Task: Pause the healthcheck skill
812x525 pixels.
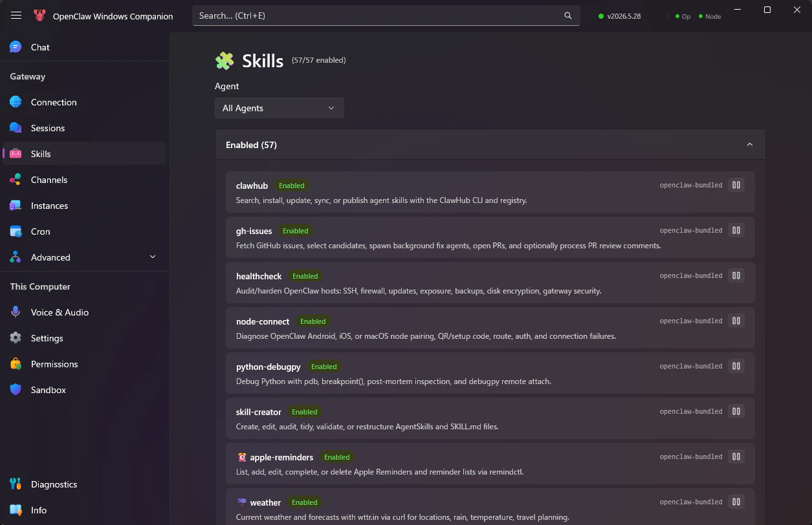Action: pyautogui.click(x=736, y=275)
